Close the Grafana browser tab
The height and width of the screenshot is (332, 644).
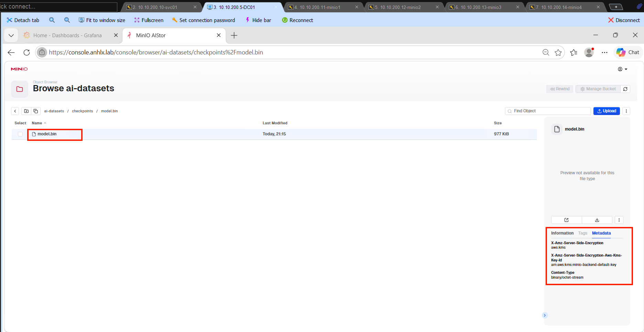pos(116,35)
